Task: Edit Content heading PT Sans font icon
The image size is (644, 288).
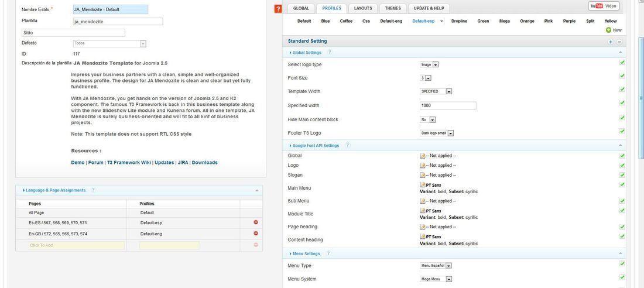Action: [422, 237]
